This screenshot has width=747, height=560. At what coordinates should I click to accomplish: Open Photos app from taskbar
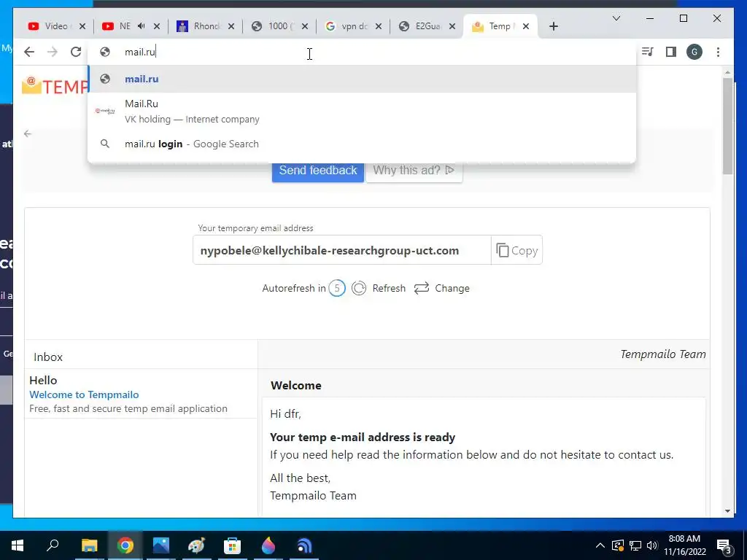click(161, 545)
